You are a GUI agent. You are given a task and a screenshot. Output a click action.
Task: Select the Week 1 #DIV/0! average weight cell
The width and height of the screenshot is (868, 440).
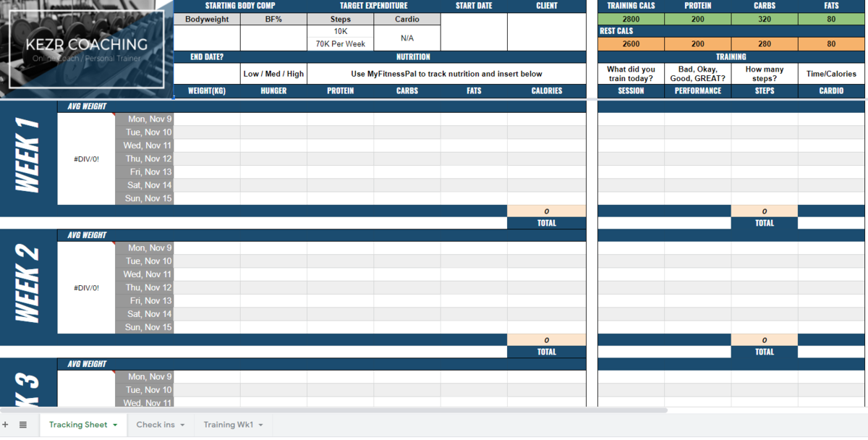click(86, 158)
